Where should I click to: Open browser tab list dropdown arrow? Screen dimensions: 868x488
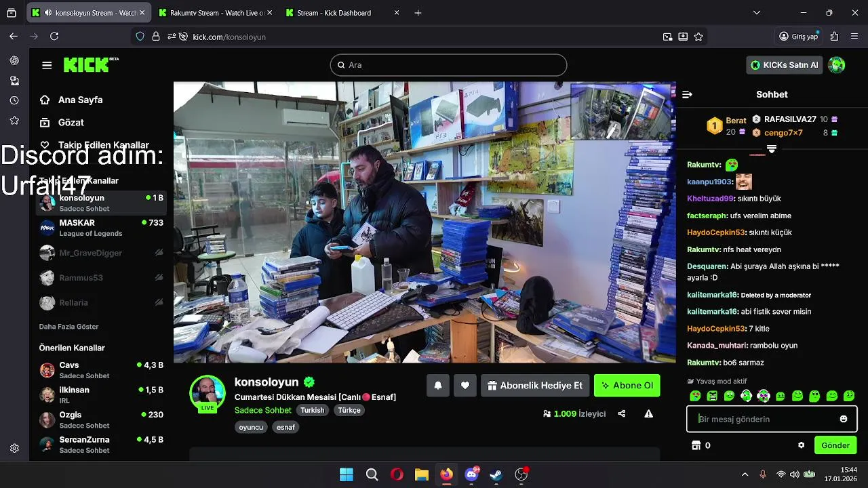[757, 13]
